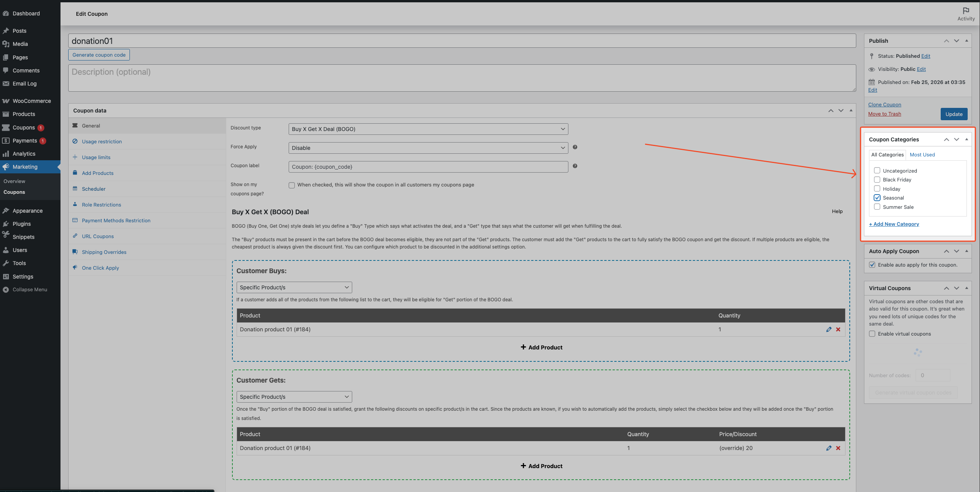Viewport: 980px width, 492px height.
Task: Click the Clone Coupon link
Action: tap(884, 104)
